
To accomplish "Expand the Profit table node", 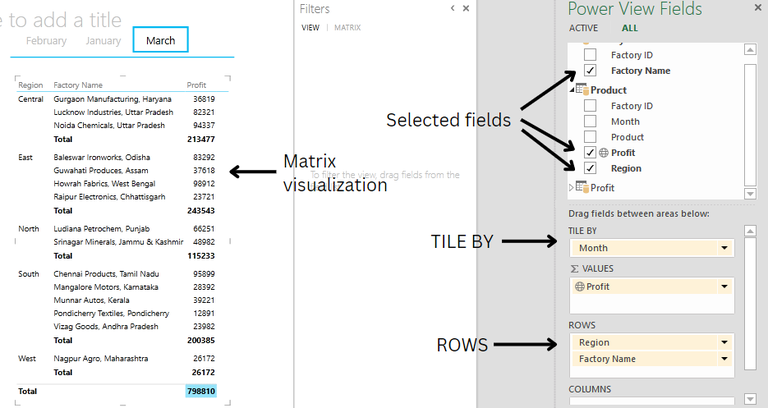I will click(x=571, y=188).
